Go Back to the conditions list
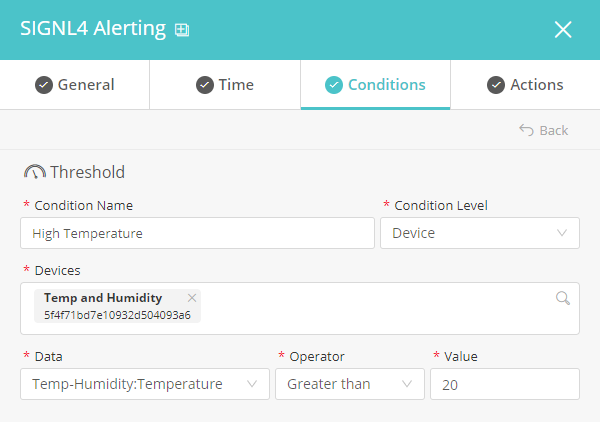600x422 pixels. (x=543, y=130)
